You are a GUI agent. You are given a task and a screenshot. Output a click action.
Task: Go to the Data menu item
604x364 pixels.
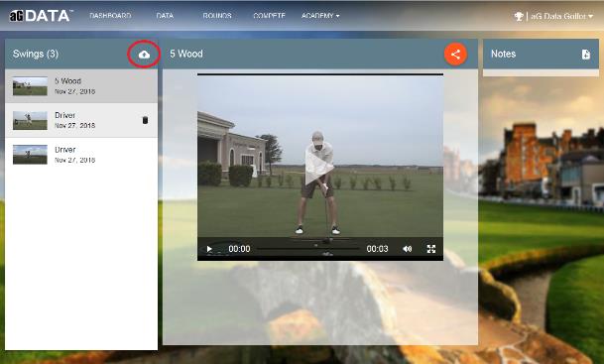[x=165, y=16]
